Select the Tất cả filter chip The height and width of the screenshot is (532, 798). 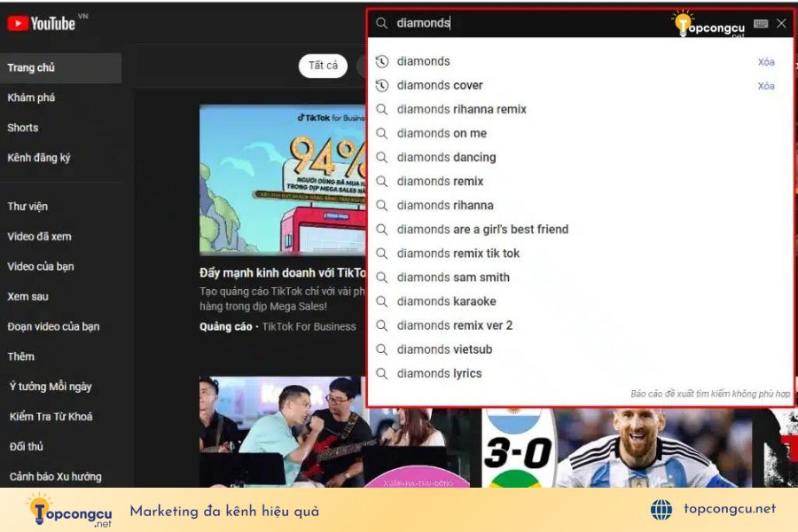[323, 66]
